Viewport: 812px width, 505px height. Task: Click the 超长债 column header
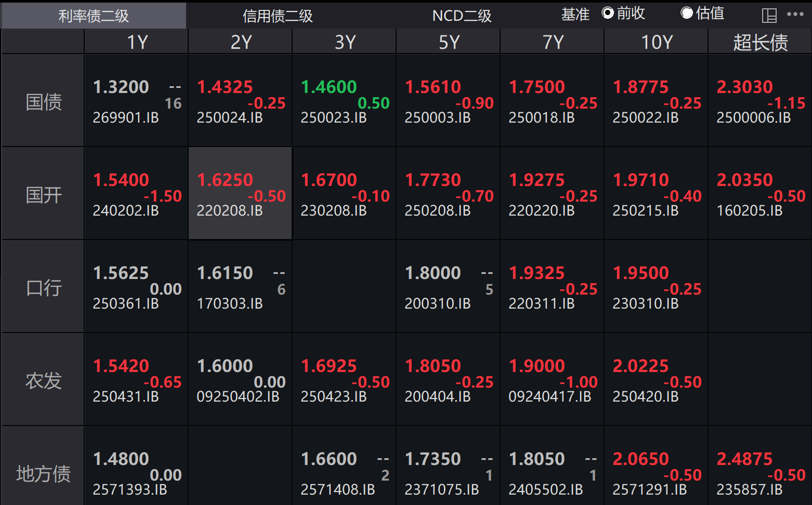click(x=760, y=42)
